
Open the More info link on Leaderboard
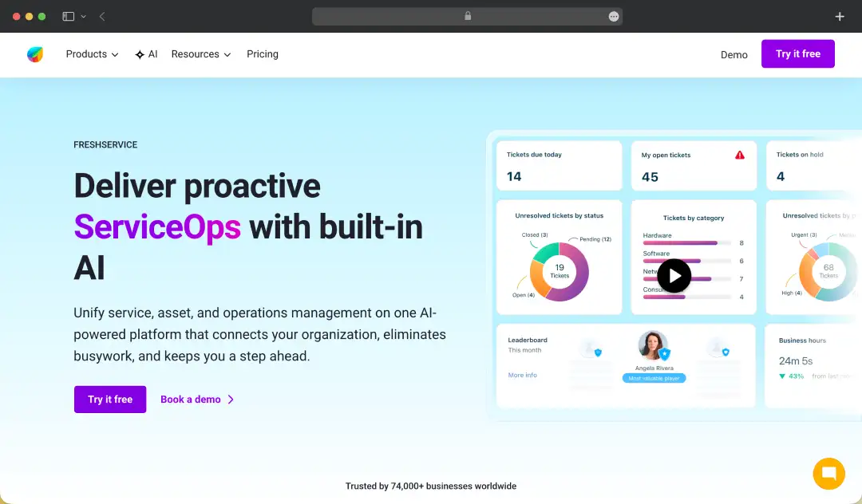coord(522,375)
